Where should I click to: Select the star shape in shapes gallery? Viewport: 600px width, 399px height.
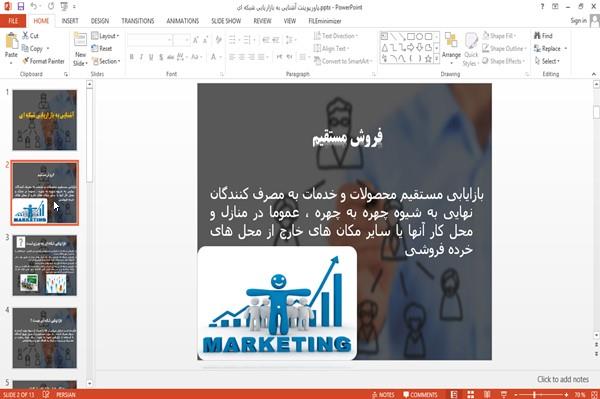pyautogui.click(x=428, y=59)
